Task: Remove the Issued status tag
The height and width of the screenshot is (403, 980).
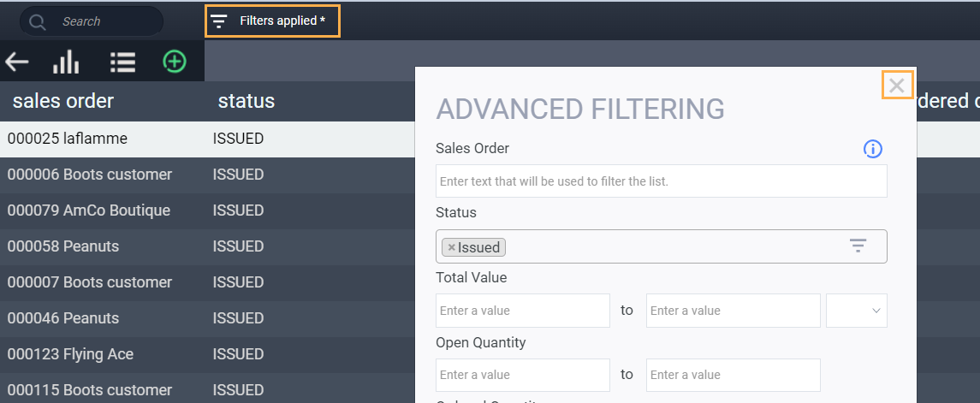Action: (x=451, y=247)
